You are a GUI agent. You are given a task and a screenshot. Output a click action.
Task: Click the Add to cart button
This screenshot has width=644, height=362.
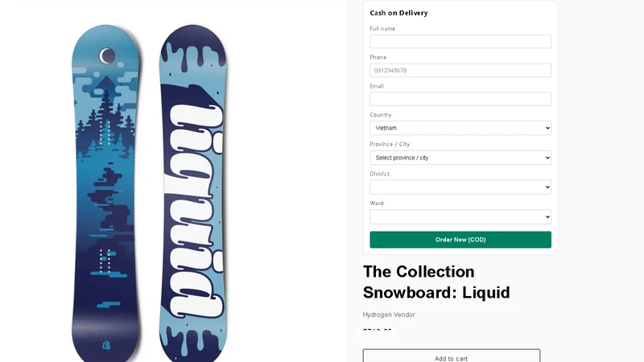[451, 356]
